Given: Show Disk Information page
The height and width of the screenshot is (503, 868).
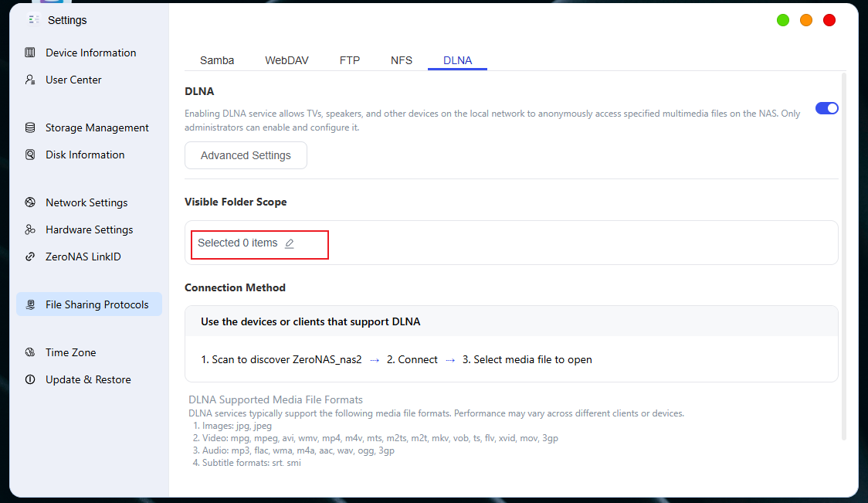Looking at the screenshot, I should pos(89,155).
